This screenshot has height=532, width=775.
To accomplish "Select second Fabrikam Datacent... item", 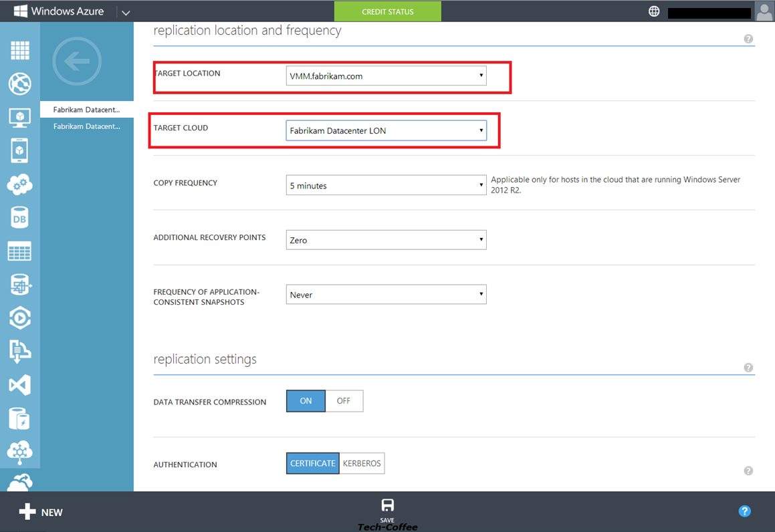I will [86, 126].
